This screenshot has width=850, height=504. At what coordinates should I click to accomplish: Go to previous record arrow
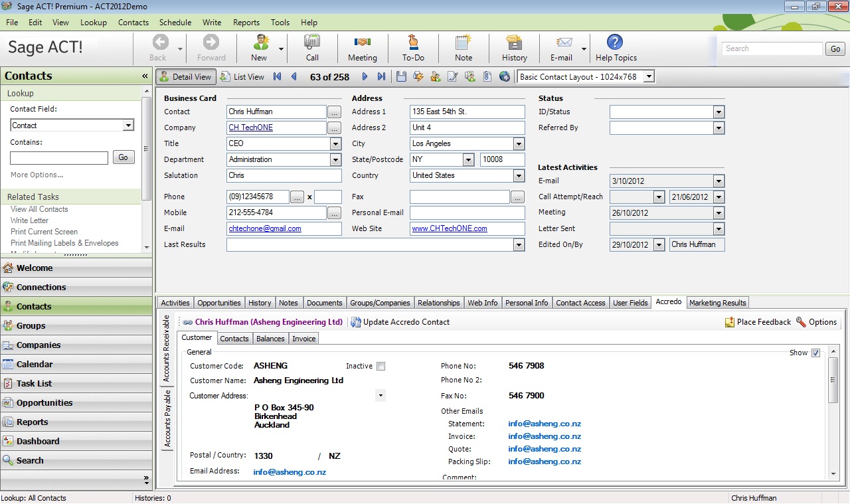tap(294, 77)
